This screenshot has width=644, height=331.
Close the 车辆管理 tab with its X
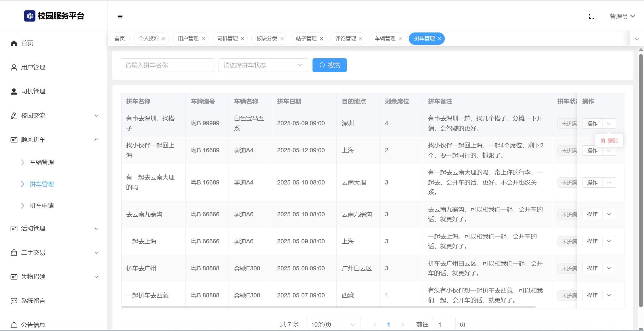[400, 39]
